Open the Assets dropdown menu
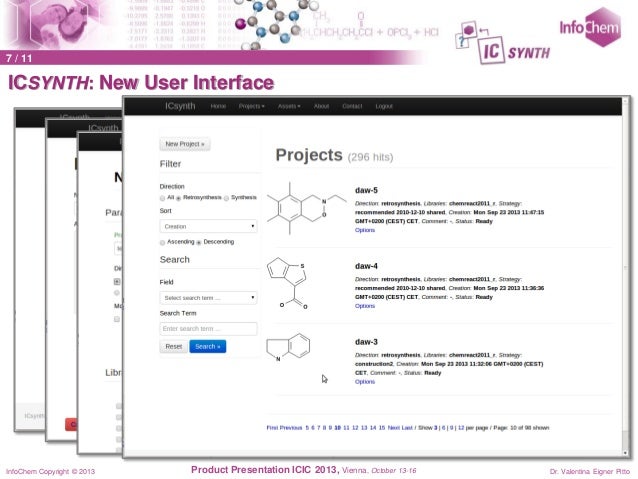 tap(289, 106)
